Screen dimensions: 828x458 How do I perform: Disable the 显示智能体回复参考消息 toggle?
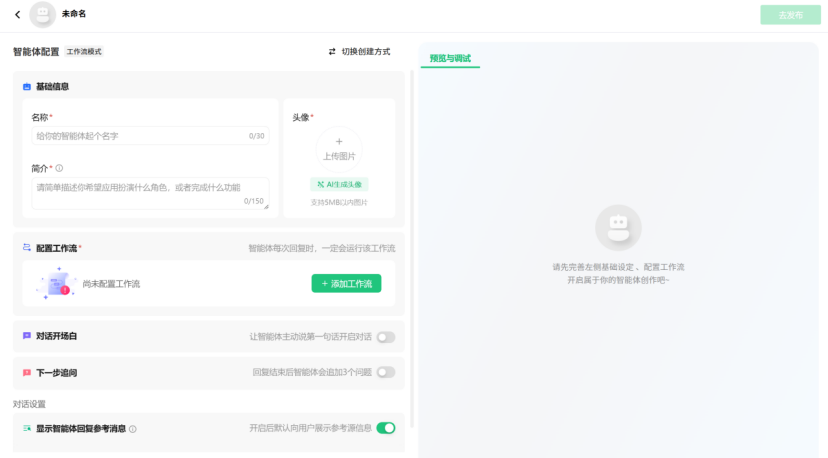(x=385, y=428)
